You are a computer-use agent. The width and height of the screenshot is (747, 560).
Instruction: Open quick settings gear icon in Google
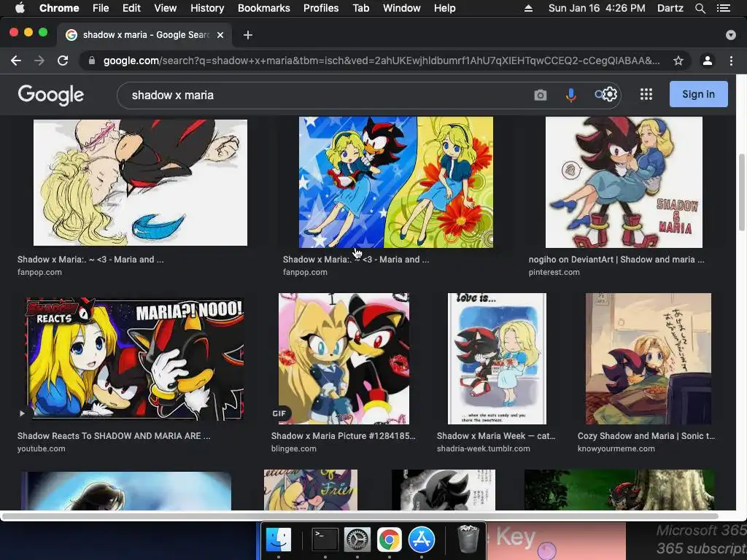[x=609, y=94]
